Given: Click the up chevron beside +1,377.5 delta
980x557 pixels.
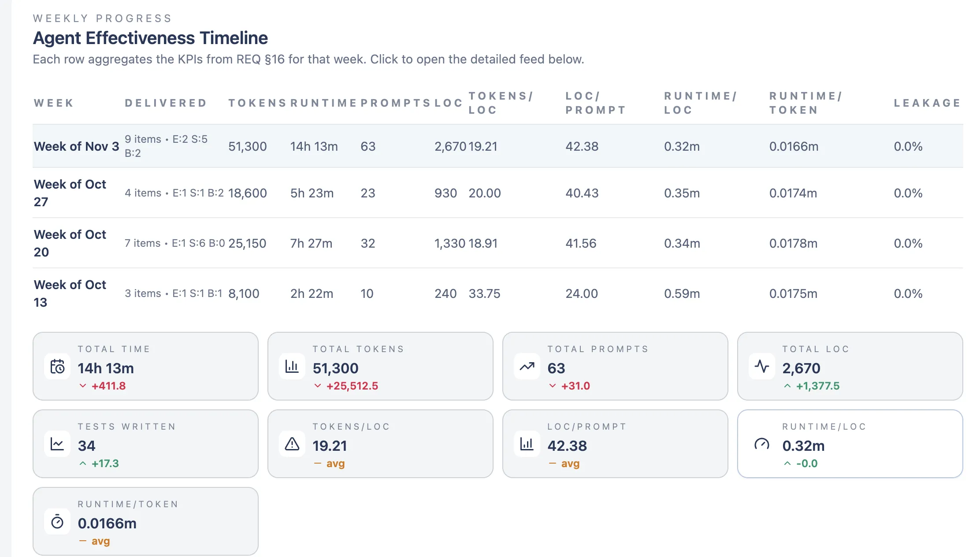Looking at the screenshot, I should 787,386.
